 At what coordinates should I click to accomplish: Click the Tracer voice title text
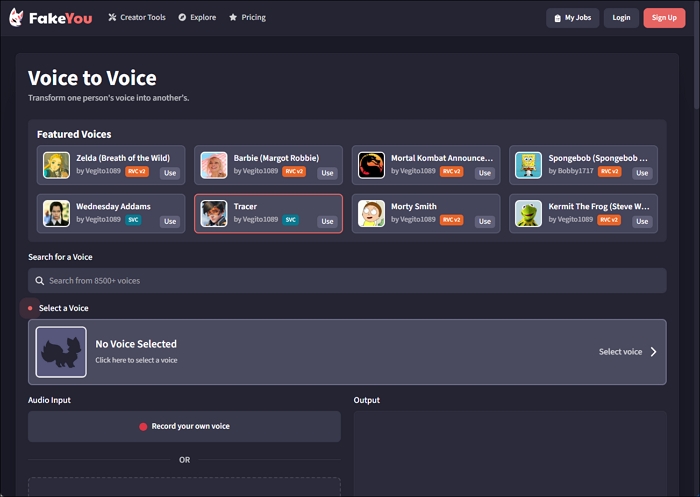[245, 206]
